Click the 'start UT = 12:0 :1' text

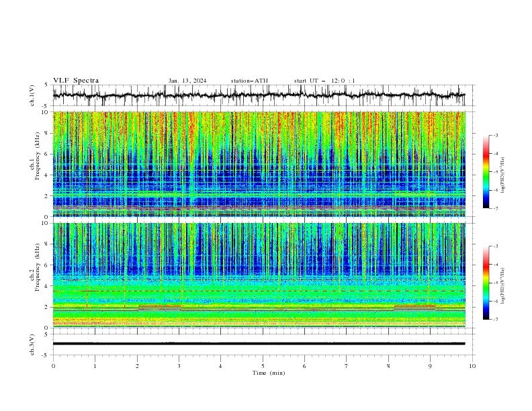coord(324,81)
